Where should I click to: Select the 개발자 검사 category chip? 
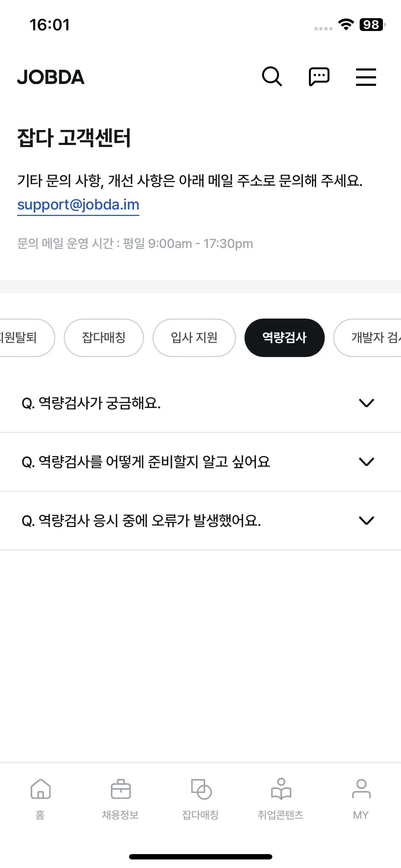coord(368,337)
